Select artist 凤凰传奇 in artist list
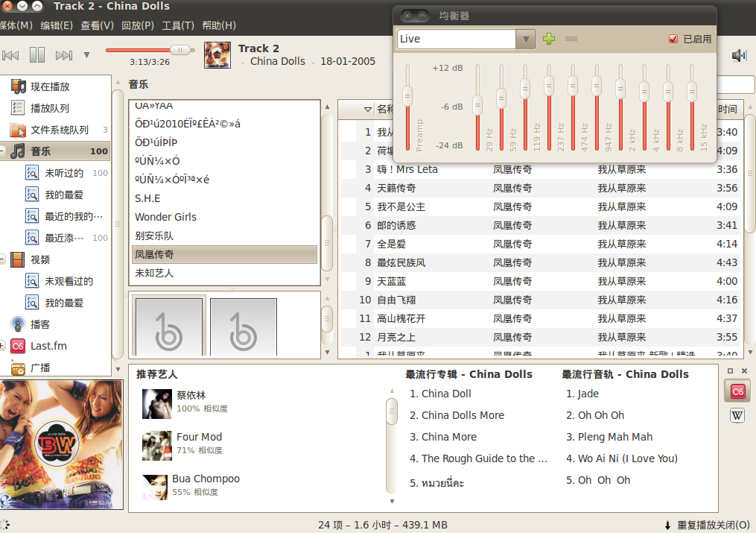The image size is (756, 533). [x=224, y=254]
